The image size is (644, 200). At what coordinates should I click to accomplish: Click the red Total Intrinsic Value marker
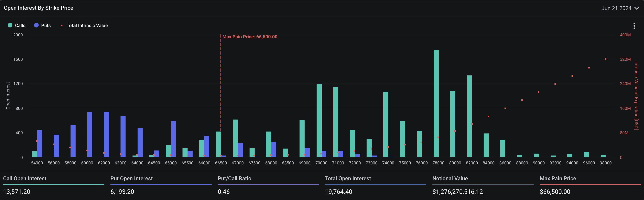(62, 26)
